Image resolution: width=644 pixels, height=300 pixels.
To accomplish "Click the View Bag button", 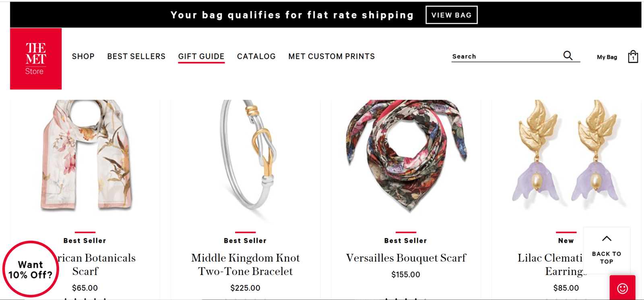I will (451, 15).
